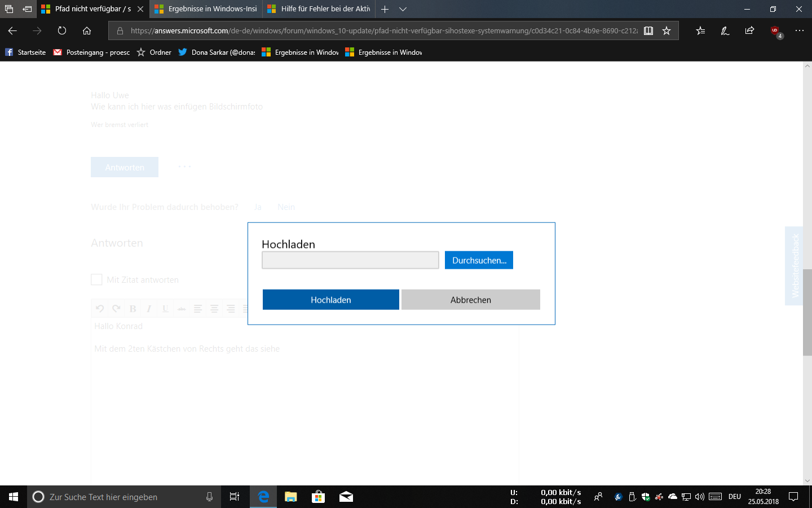Open the People icon in the taskbar
The height and width of the screenshot is (508, 812).
pos(598,497)
